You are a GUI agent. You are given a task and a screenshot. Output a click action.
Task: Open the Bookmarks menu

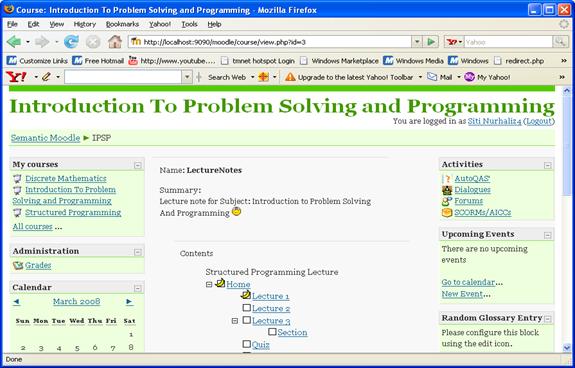[x=122, y=24]
